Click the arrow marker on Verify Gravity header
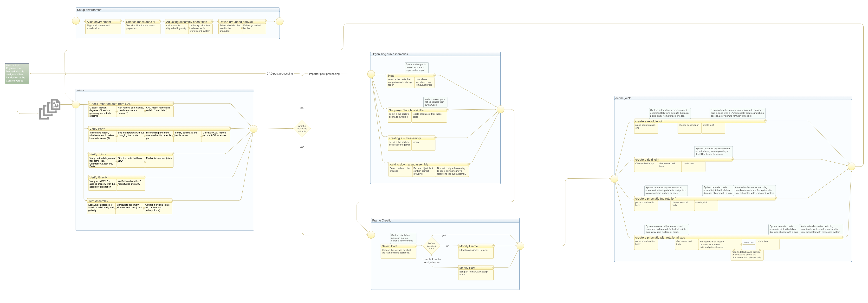868x303 pixels. click(145, 177)
